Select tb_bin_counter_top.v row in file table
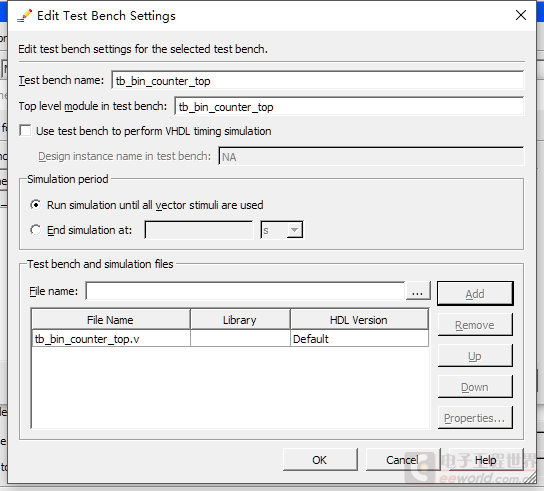The image size is (544, 491). point(230,338)
